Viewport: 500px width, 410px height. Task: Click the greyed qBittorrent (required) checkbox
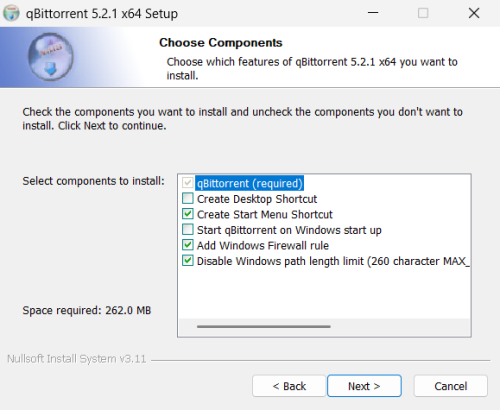pyautogui.click(x=188, y=183)
